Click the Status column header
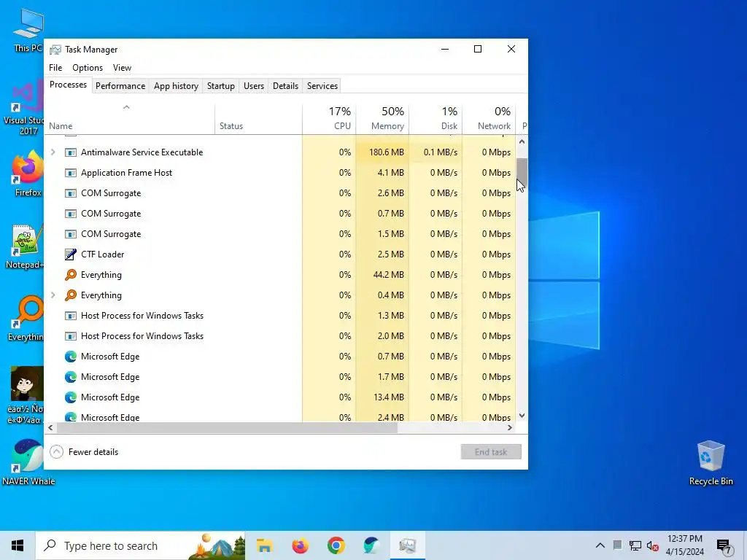Viewport: 747px width, 560px height. pos(259,118)
